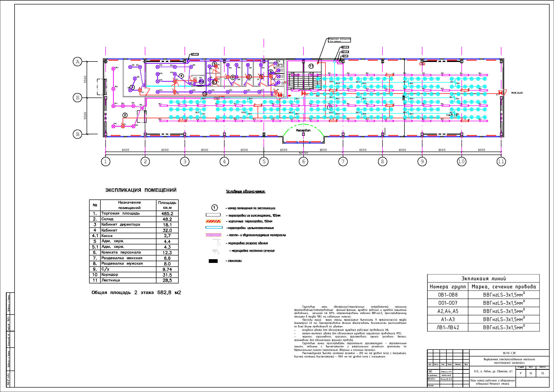
Task: Select the H=3.15 height annotation
Action: 452,115
